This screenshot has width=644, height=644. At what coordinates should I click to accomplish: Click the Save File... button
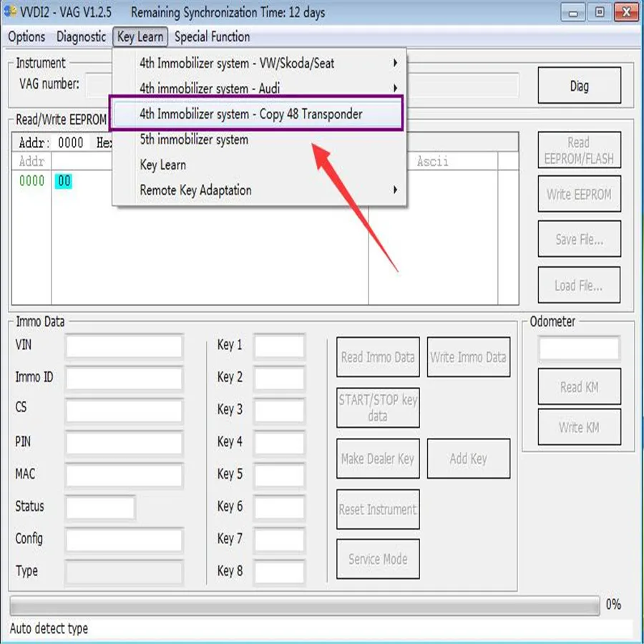pyautogui.click(x=579, y=238)
